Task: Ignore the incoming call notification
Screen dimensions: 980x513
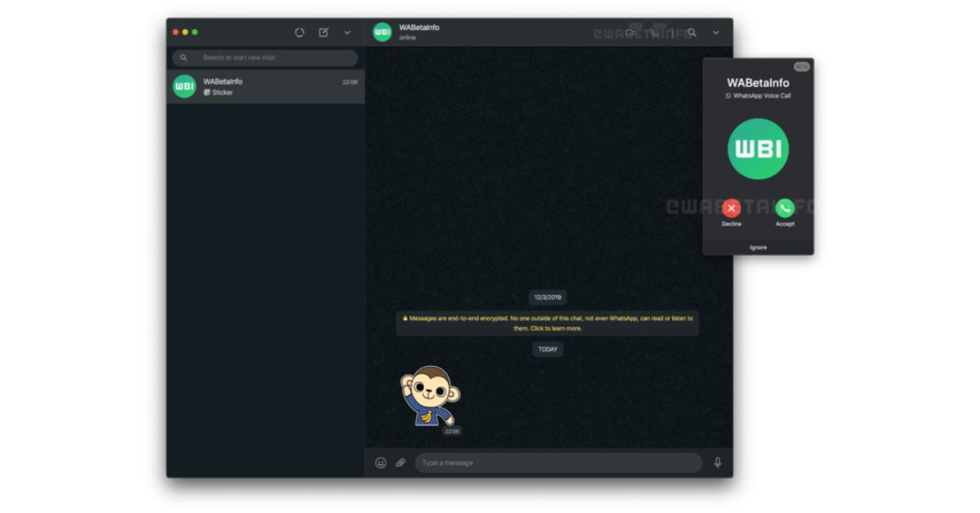Action: click(758, 247)
